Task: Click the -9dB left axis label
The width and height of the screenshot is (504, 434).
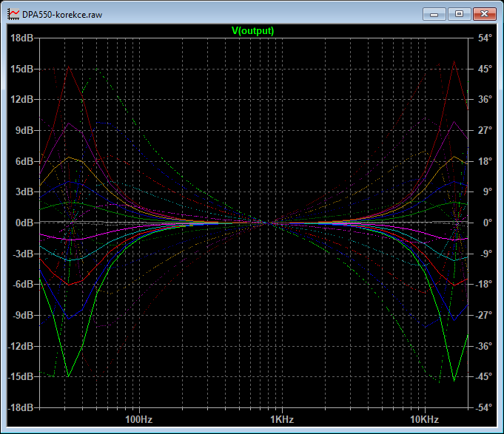Action: (x=23, y=314)
